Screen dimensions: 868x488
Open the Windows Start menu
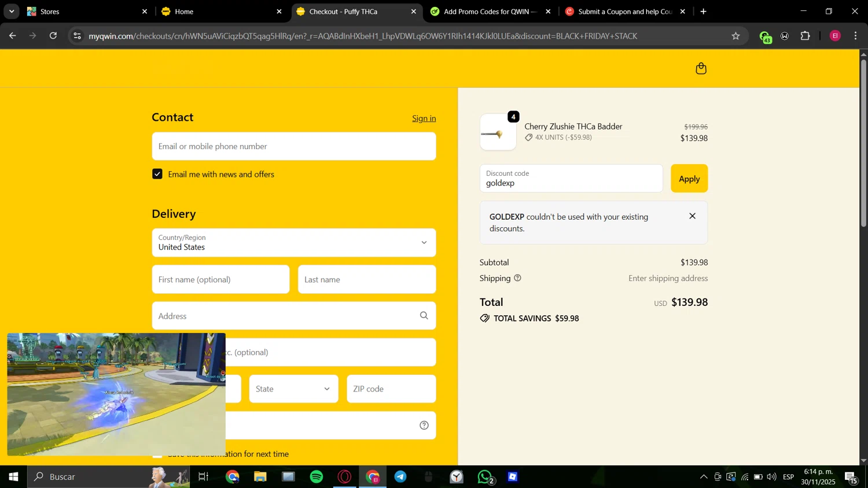tap(13, 477)
